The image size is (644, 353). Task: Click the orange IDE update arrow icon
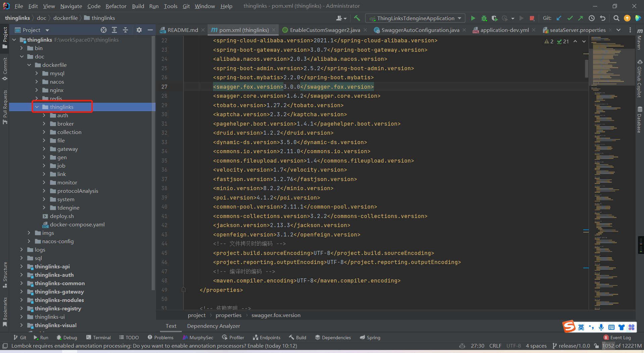pos(627,18)
